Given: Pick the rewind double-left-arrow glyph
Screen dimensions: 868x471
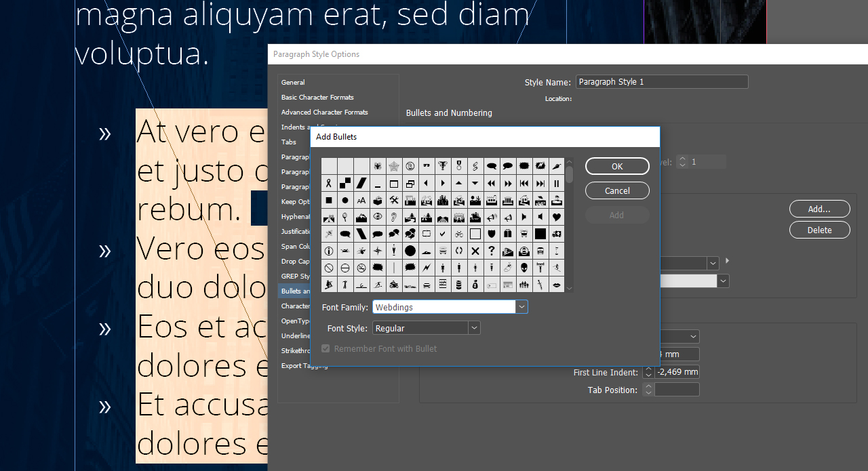Looking at the screenshot, I should (492, 183).
